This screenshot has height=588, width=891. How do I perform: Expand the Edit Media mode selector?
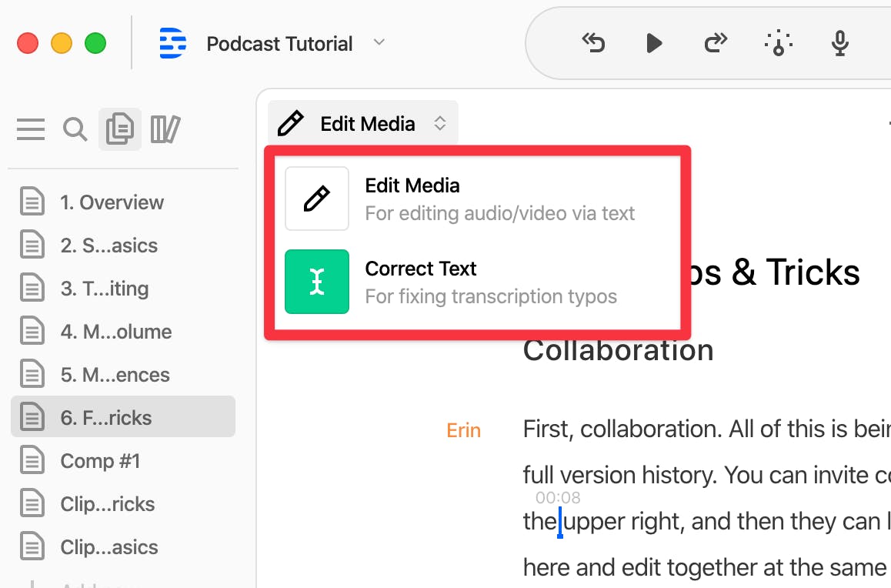[x=439, y=122]
